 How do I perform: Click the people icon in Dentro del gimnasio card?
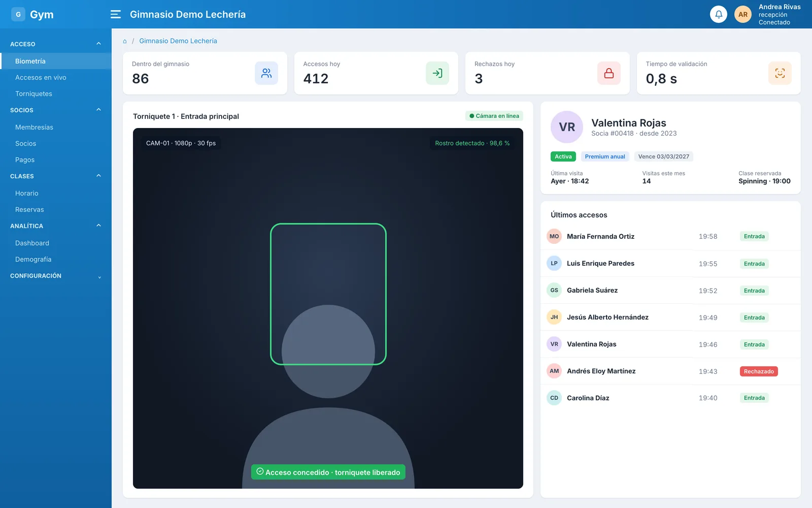pyautogui.click(x=266, y=73)
